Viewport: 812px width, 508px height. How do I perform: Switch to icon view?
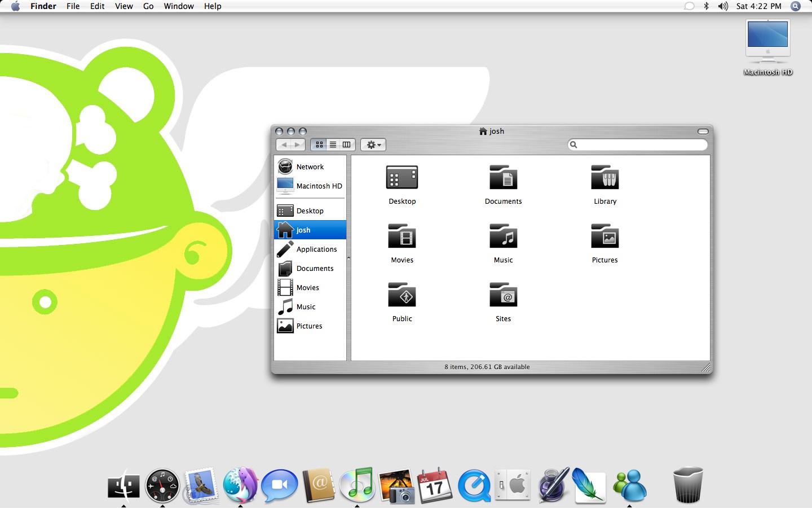pos(319,145)
